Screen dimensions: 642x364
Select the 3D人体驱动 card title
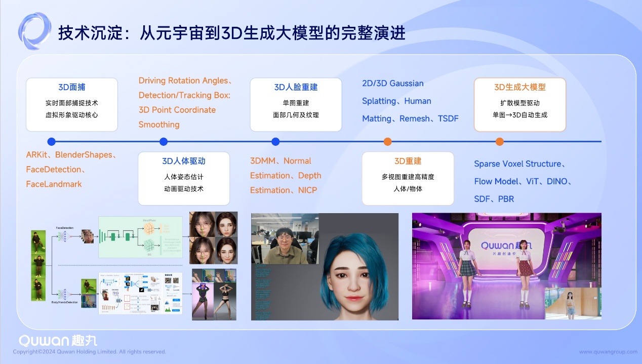[x=183, y=161]
